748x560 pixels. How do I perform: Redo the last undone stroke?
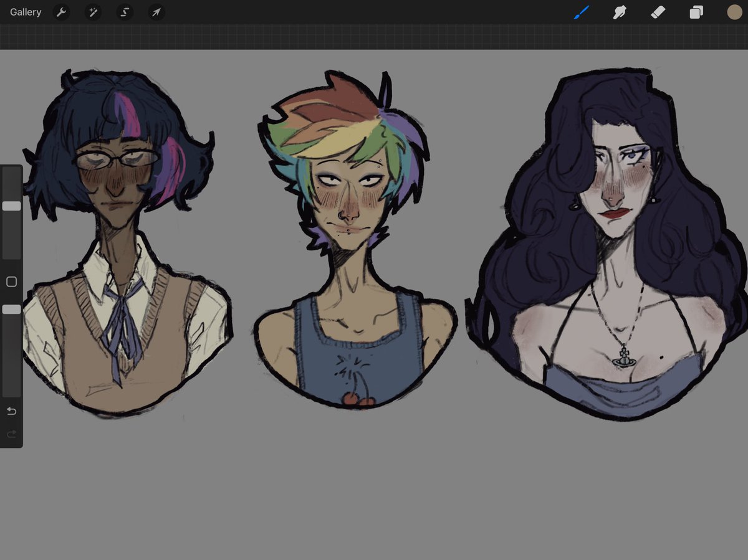11,434
